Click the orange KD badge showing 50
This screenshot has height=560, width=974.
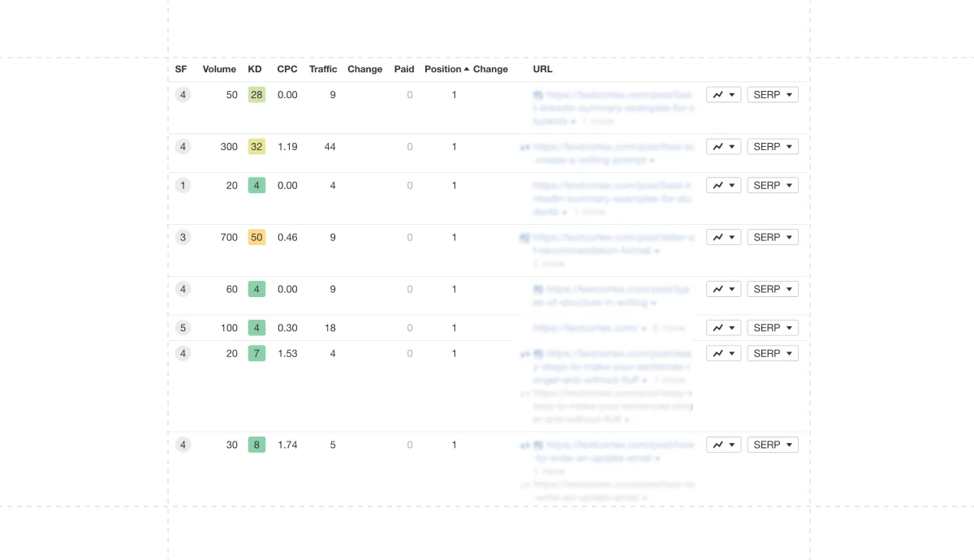coord(256,238)
